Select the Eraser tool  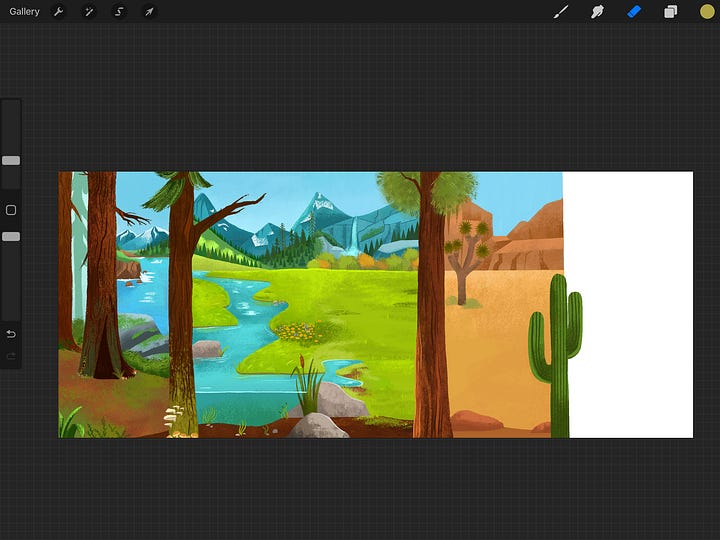(x=634, y=11)
